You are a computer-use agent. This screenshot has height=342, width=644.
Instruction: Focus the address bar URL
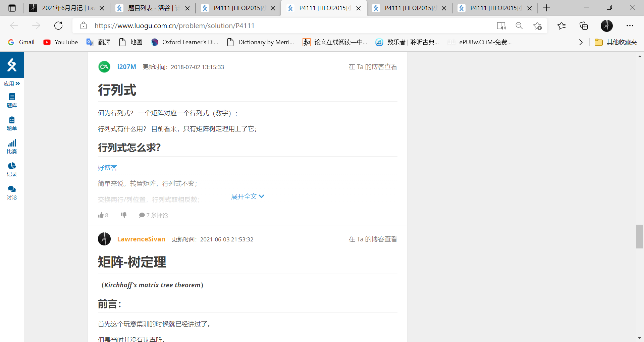[174, 25]
